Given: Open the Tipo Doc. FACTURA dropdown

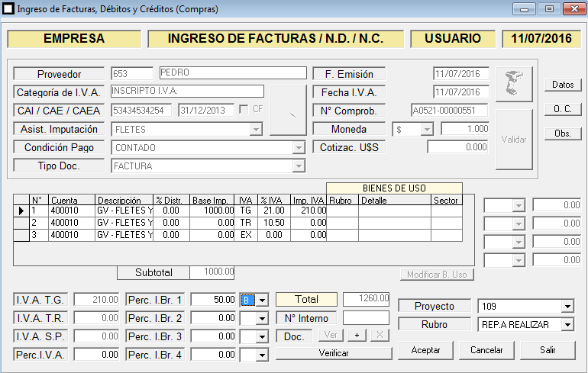Looking at the screenshot, I should coord(299,166).
